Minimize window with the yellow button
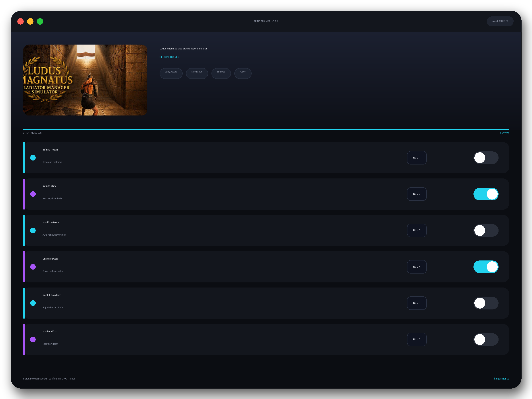532x399 pixels. point(30,22)
